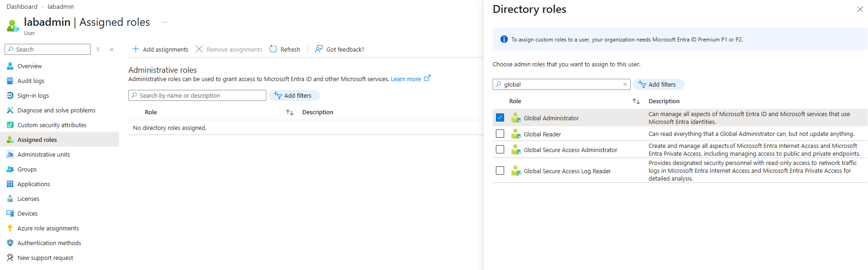This screenshot has height=270, width=868.
Task: Check the Global Secure Access Log Reader checkbox
Action: click(x=500, y=170)
